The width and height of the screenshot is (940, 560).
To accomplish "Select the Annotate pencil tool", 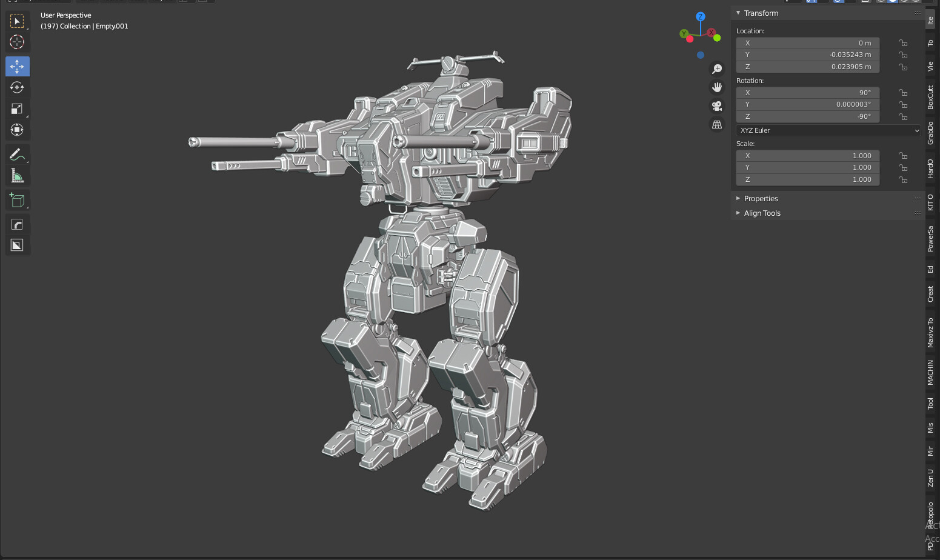I will (x=17, y=155).
